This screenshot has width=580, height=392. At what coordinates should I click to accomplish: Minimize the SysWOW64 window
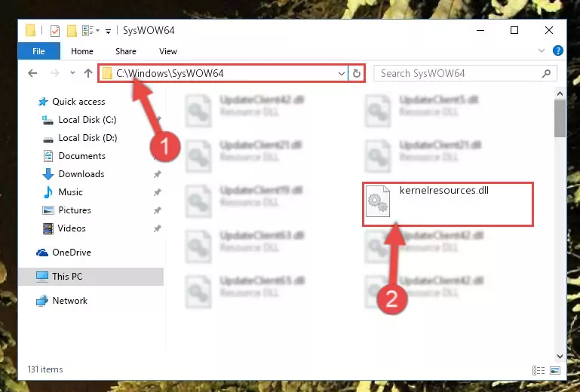pos(480,30)
